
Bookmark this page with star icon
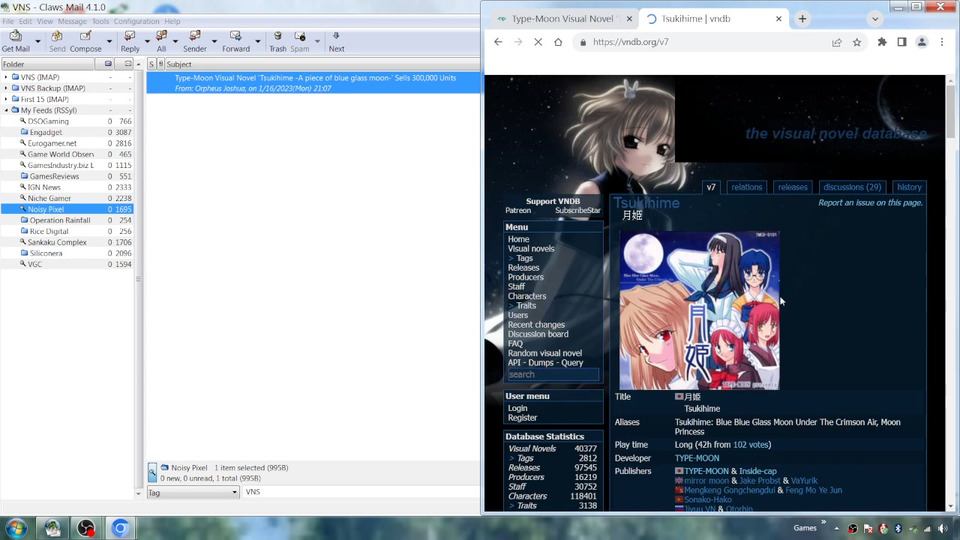click(857, 42)
